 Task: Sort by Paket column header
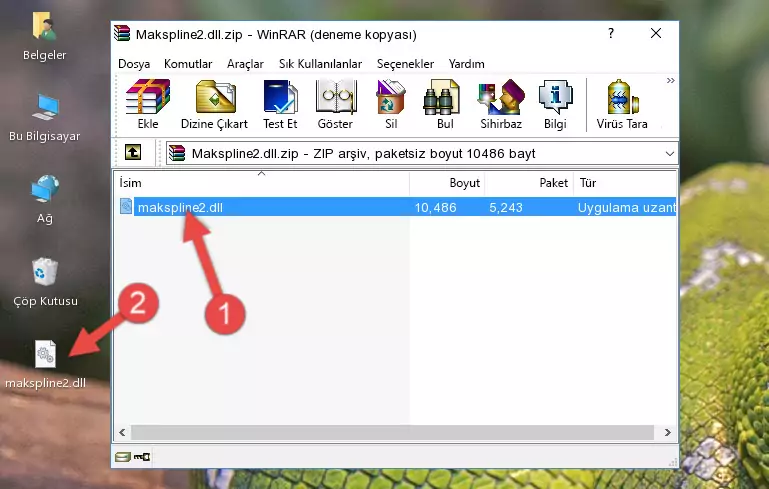(529, 183)
